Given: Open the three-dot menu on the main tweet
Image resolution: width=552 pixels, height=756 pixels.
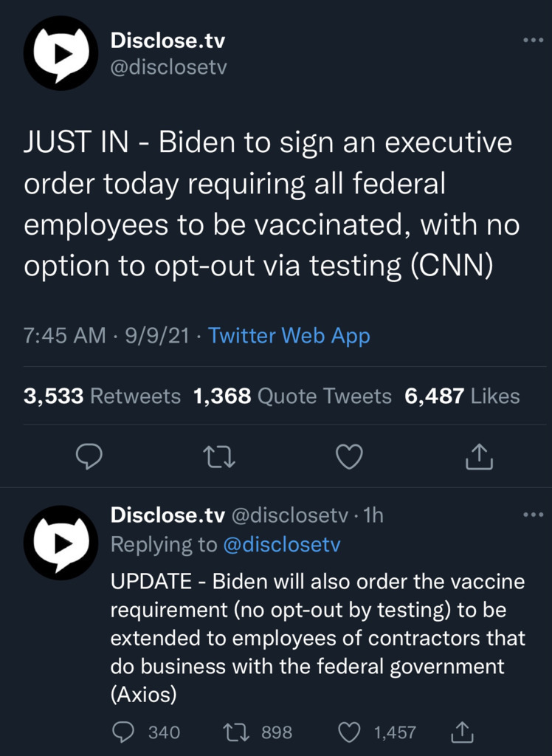Looking at the screenshot, I should click(x=532, y=40).
